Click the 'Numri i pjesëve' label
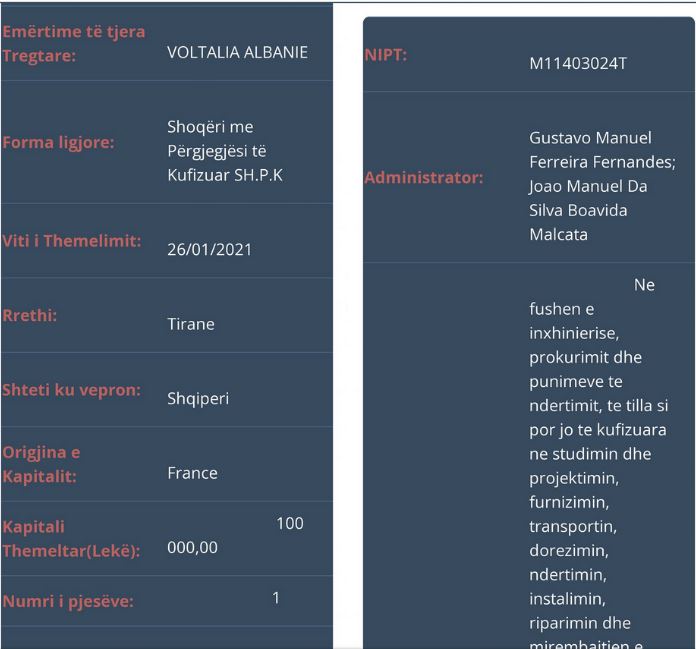The height and width of the screenshot is (649, 696). tap(67, 601)
